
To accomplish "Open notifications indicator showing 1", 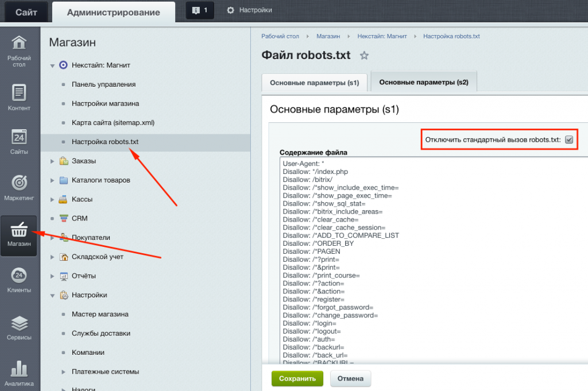I will [200, 10].
